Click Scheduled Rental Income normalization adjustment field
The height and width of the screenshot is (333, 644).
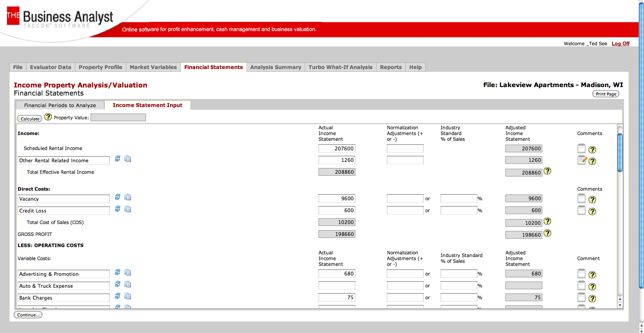pos(405,148)
